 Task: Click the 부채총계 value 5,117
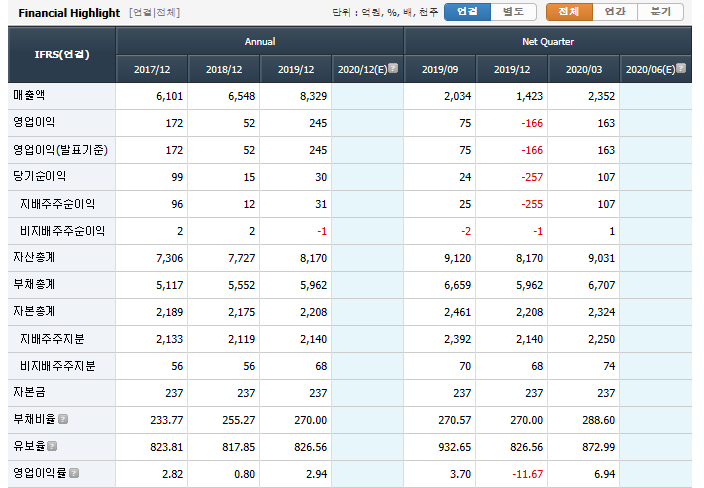(169, 285)
